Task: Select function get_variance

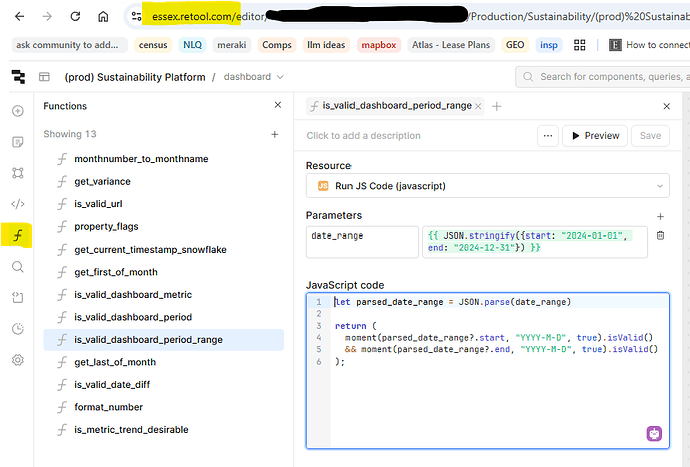Action: click(102, 181)
